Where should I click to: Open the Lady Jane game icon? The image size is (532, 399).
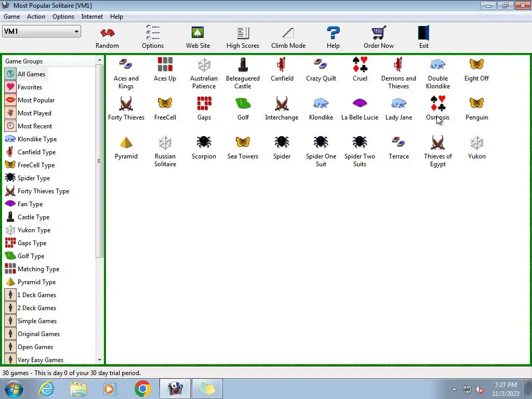click(398, 109)
